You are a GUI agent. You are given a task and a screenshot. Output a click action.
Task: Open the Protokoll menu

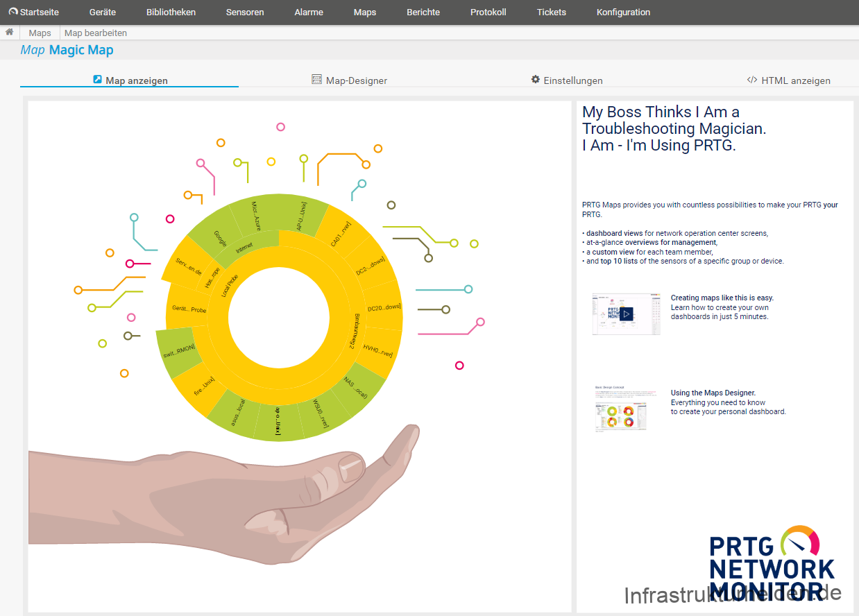488,12
